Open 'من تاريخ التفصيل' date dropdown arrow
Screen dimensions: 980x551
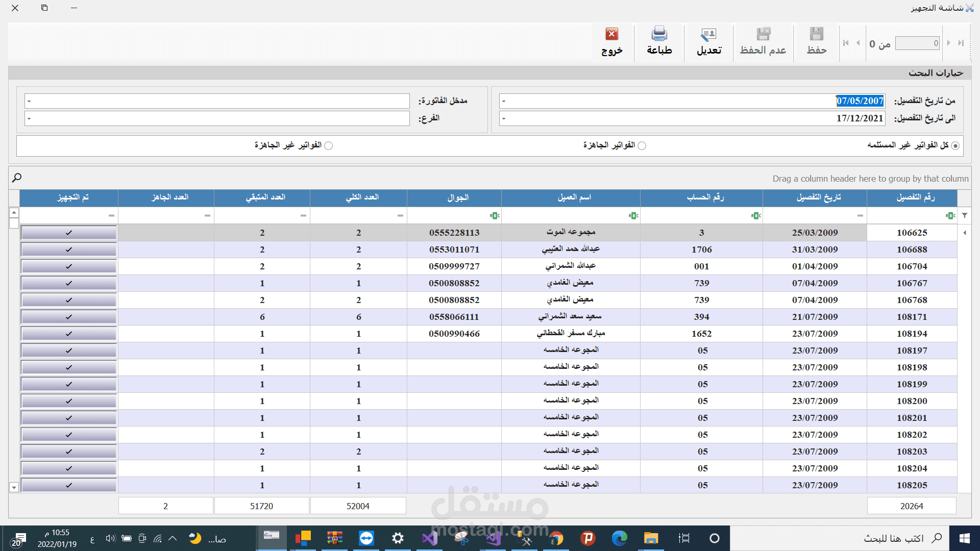504,101
